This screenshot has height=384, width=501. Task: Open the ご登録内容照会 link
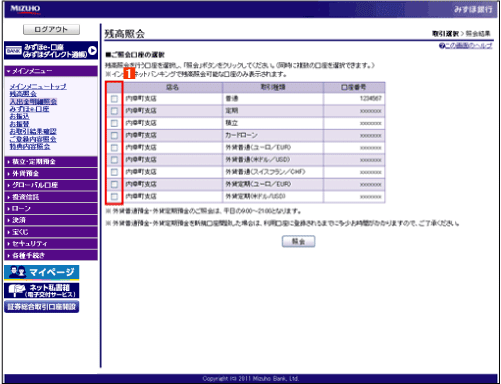pyautogui.click(x=33, y=139)
